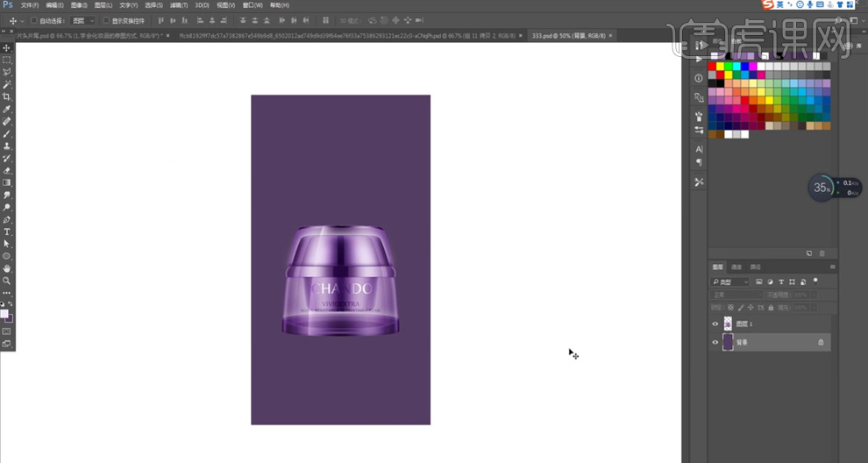Image resolution: width=868 pixels, height=463 pixels.
Task: Click the filter for type layers icon
Action: click(780, 282)
